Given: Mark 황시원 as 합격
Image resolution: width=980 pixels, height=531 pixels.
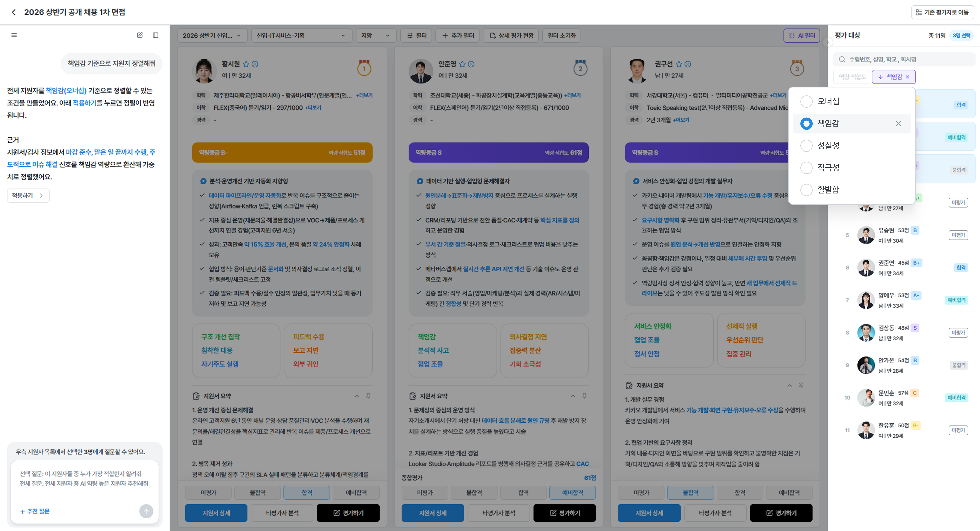Looking at the screenshot, I should 307,493.
